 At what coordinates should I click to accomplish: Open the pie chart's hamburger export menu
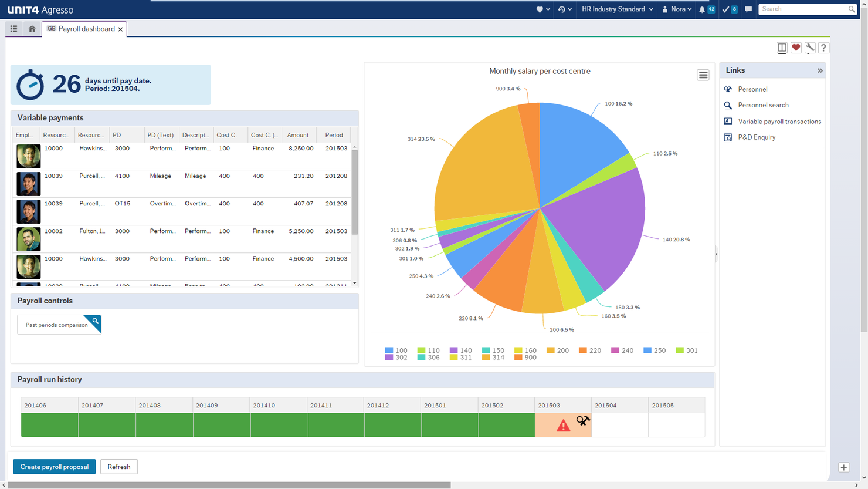point(703,75)
